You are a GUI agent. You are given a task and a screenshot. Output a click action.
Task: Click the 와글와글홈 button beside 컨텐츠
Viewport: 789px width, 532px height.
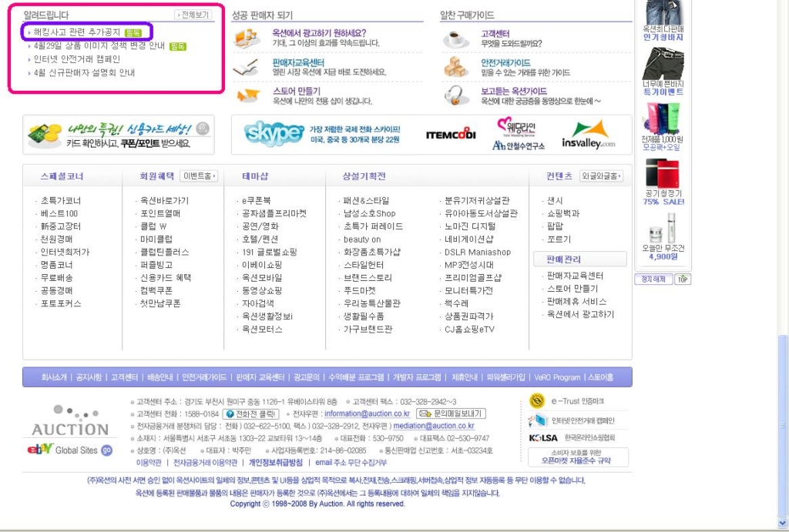601,176
